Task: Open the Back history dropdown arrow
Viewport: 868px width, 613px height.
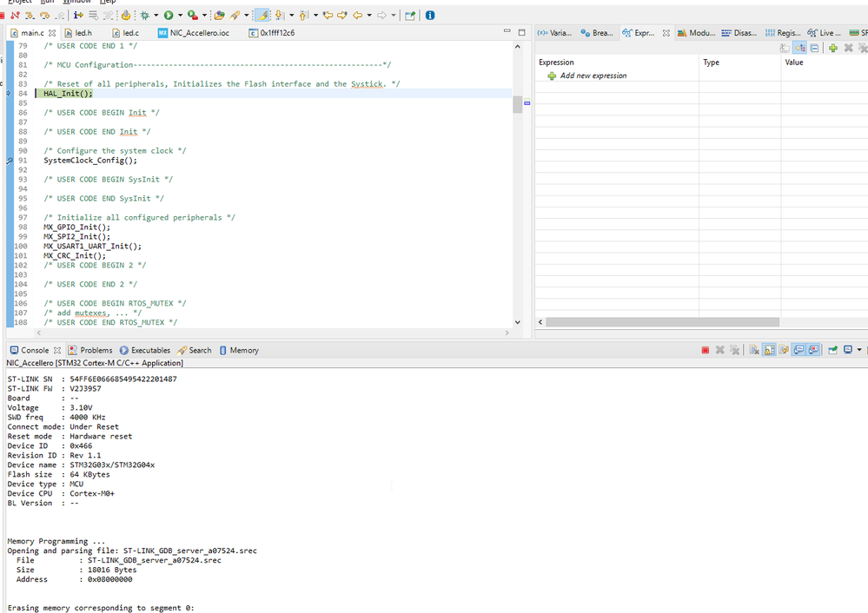Action: pyautogui.click(x=369, y=15)
